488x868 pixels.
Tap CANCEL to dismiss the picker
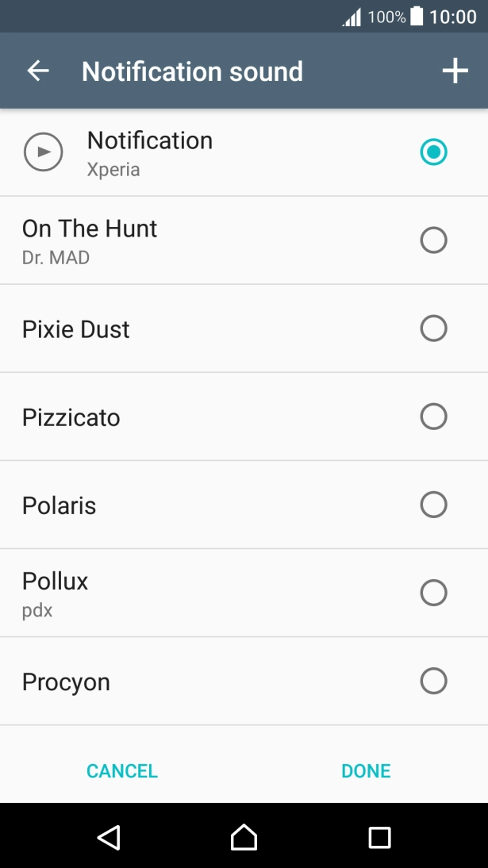121,770
